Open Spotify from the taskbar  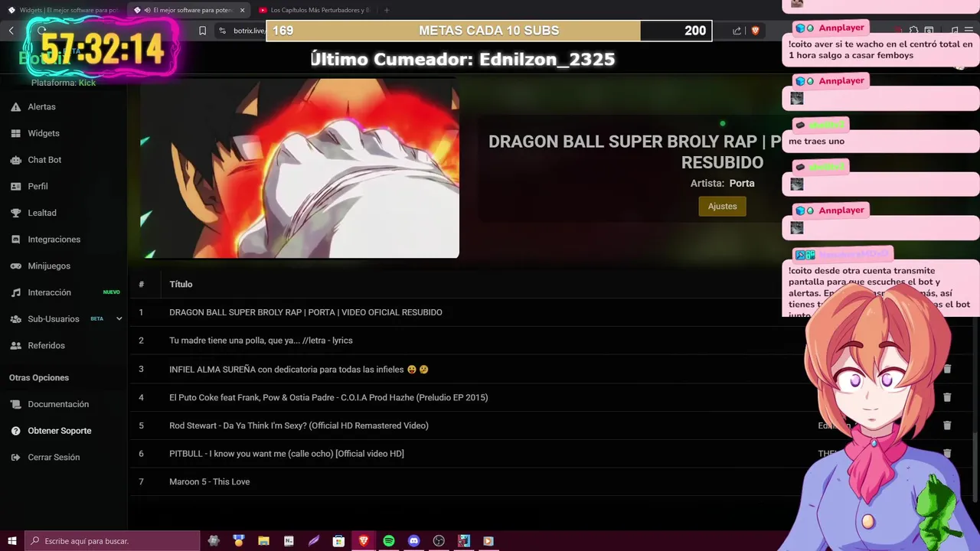coord(389,541)
